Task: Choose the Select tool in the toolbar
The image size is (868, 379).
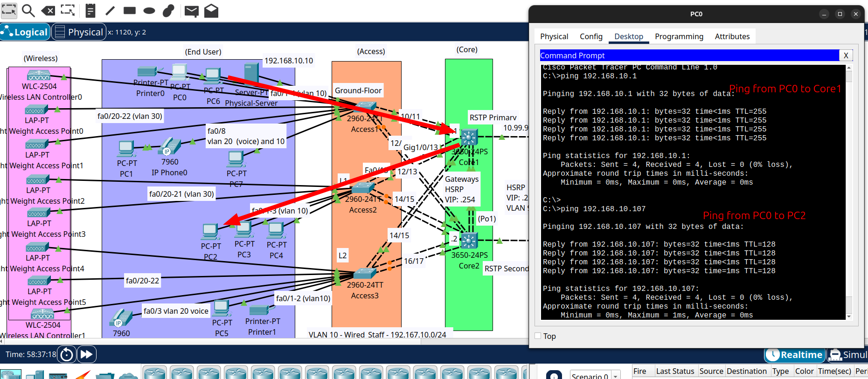Action: [x=9, y=10]
